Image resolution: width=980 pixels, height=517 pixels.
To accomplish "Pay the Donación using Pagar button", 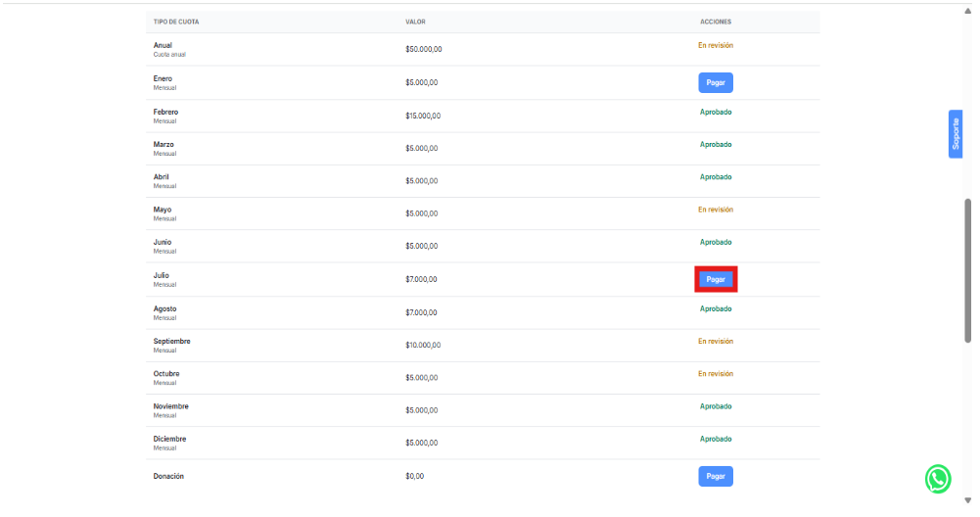I will tap(715, 477).
